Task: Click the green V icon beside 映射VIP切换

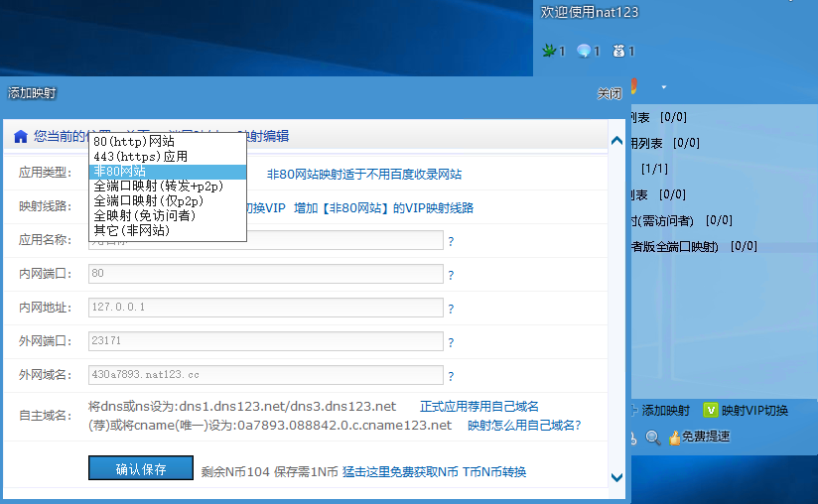Action: coord(711,410)
